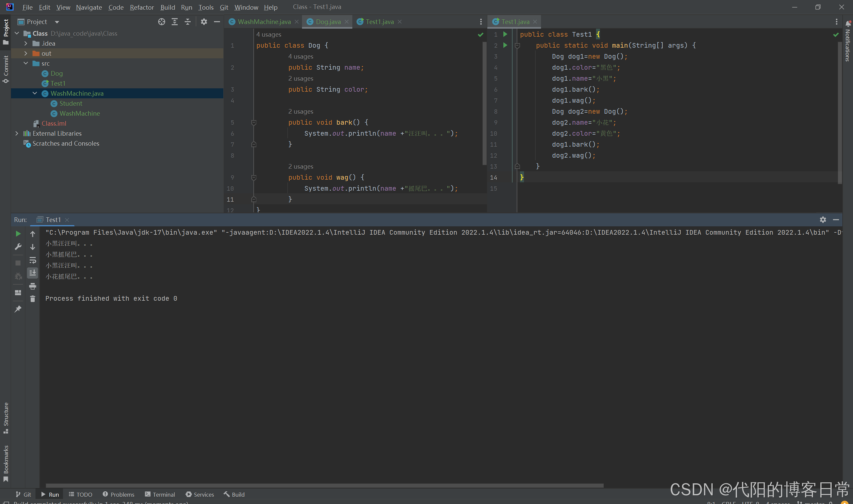
Task: Click the Select Opened File crosshair icon
Action: click(x=162, y=22)
